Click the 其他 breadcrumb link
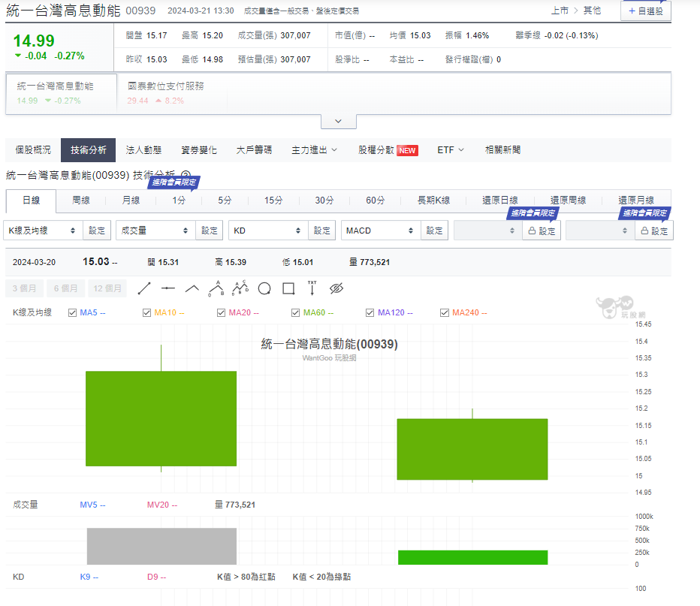 point(592,11)
